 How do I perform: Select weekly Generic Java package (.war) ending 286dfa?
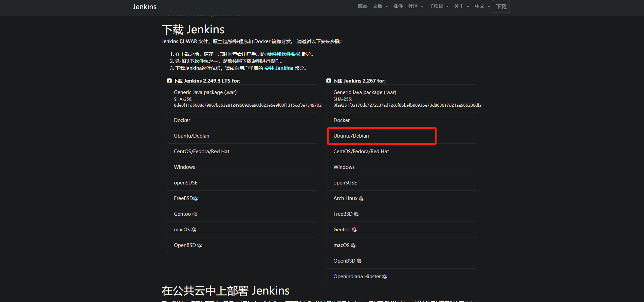pyautogui.click(x=401, y=99)
